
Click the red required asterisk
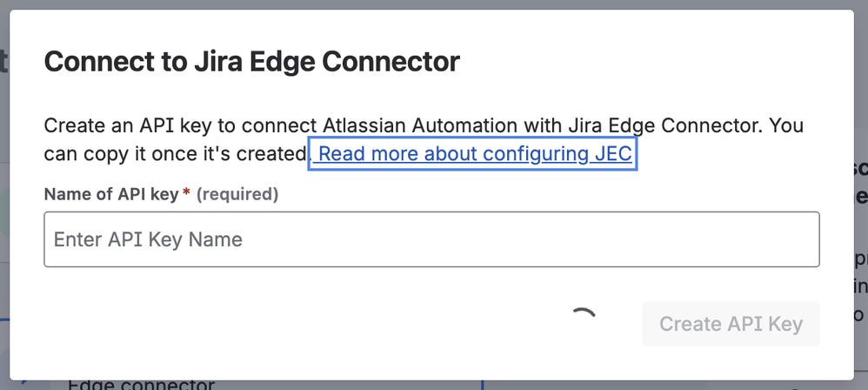pyautogui.click(x=186, y=193)
